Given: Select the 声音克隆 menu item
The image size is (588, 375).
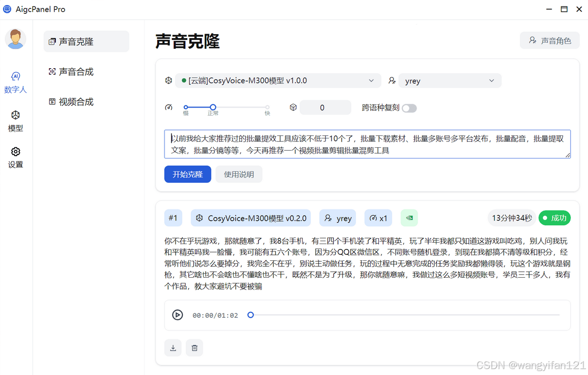Looking at the screenshot, I should click(x=86, y=42).
